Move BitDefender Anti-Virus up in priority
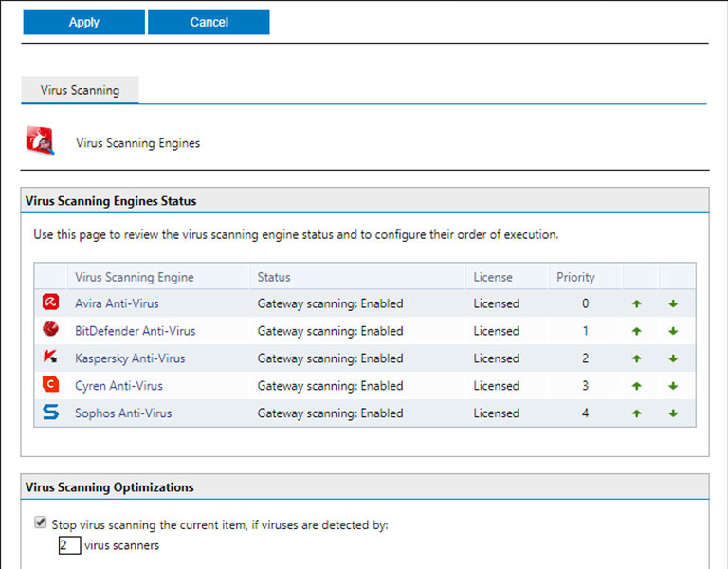This screenshot has height=569, width=728. tap(637, 331)
